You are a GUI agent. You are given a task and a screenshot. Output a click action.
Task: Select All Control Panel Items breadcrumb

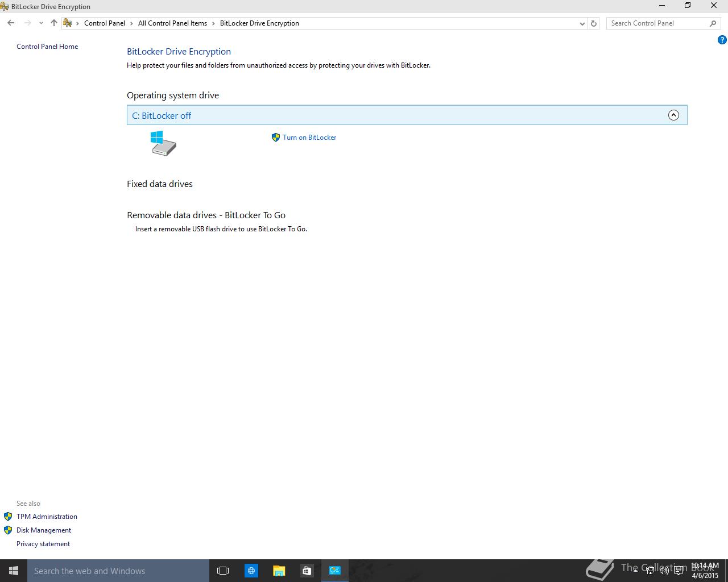(x=172, y=23)
